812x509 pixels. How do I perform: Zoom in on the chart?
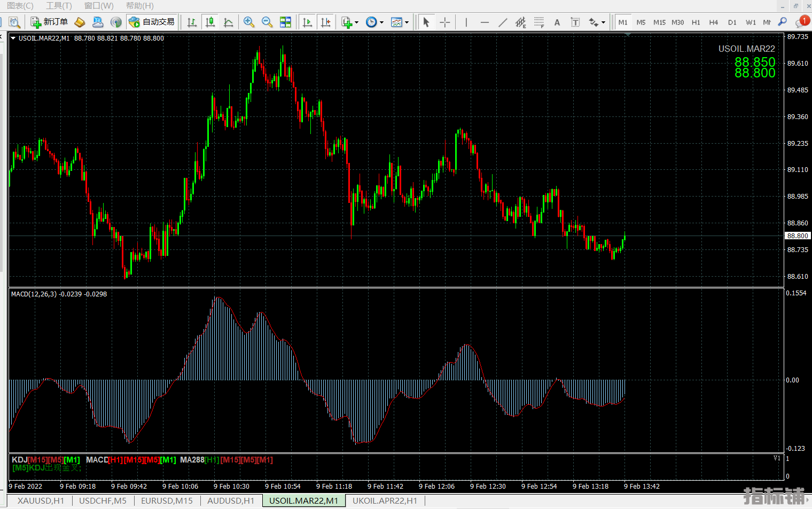(248, 22)
